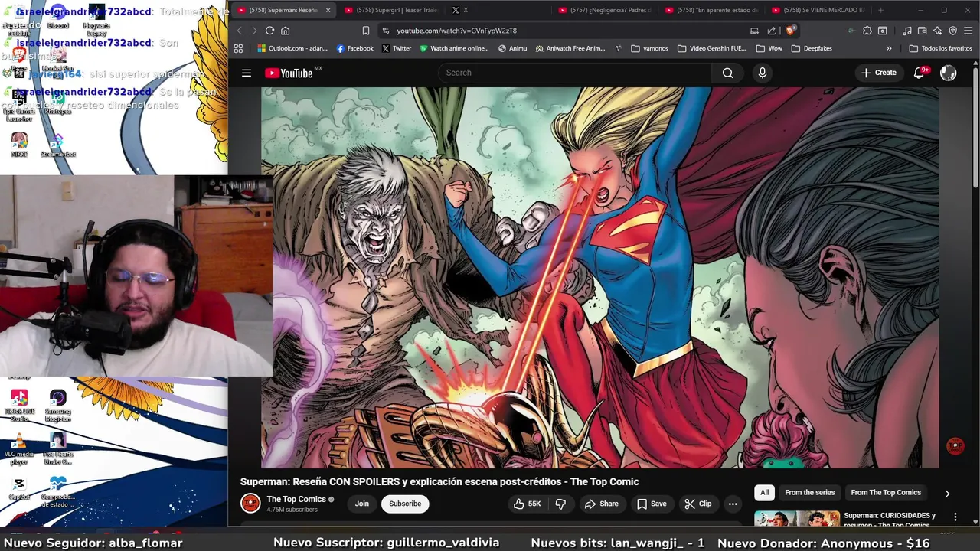
Task: Open Todos los favoritos folder
Action: (940, 48)
